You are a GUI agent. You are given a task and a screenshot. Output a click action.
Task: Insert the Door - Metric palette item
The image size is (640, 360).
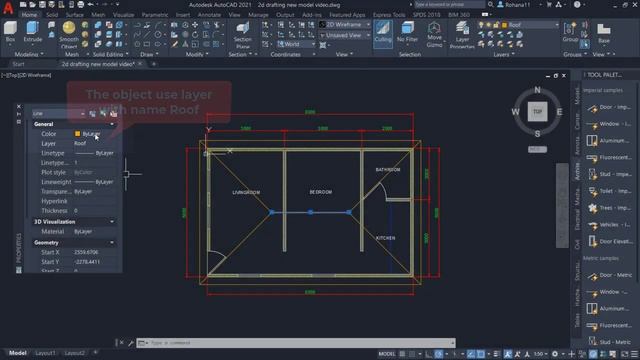(609, 275)
